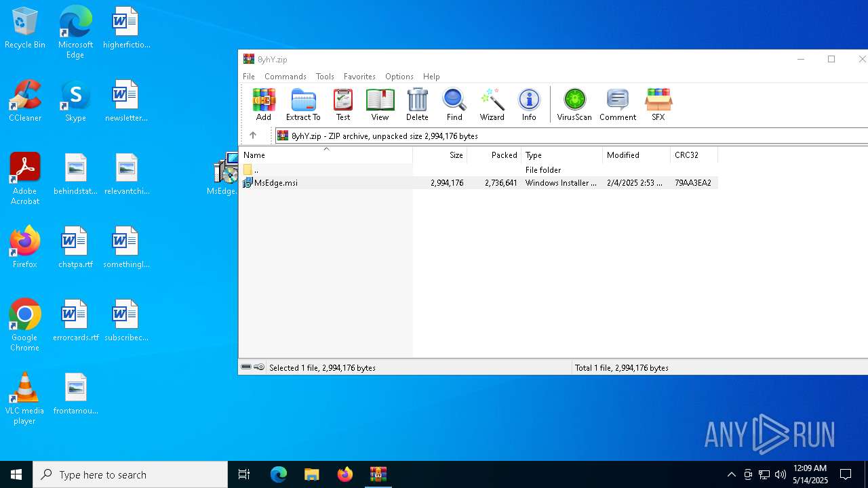Open File Explorer from the taskbar
The height and width of the screenshot is (488, 868).
(312, 474)
